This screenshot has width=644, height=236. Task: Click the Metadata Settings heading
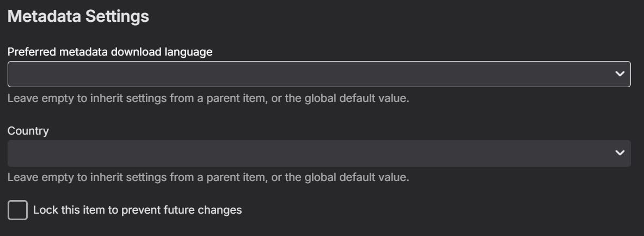point(78,16)
